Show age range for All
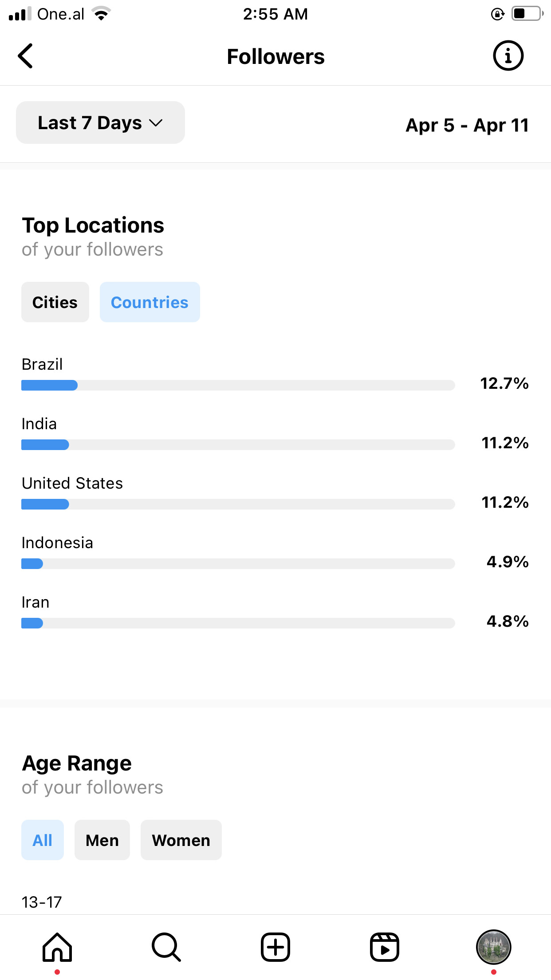Image resolution: width=551 pixels, height=980 pixels. tap(43, 840)
